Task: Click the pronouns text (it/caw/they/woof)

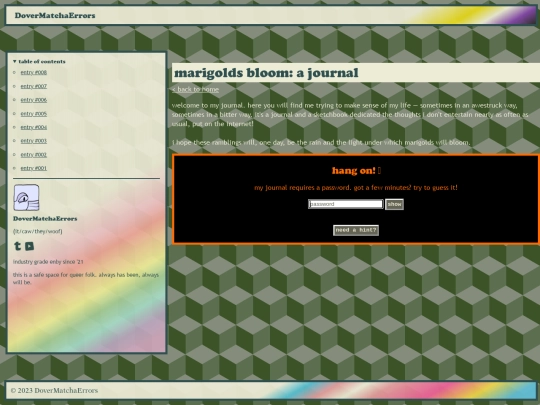Action: [x=38, y=231]
